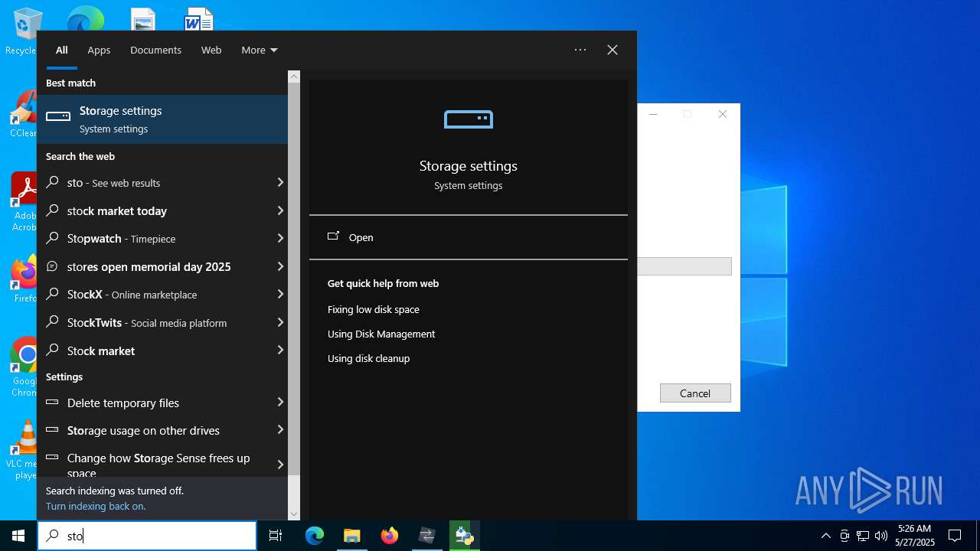Click the taskbar search box containing 'sto'
The image size is (980, 551).
pyautogui.click(x=147, y=536)
